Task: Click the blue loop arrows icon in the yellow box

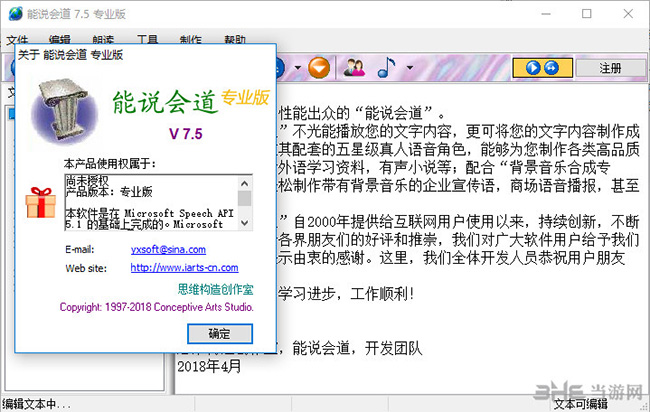Action: coord(551,68)
